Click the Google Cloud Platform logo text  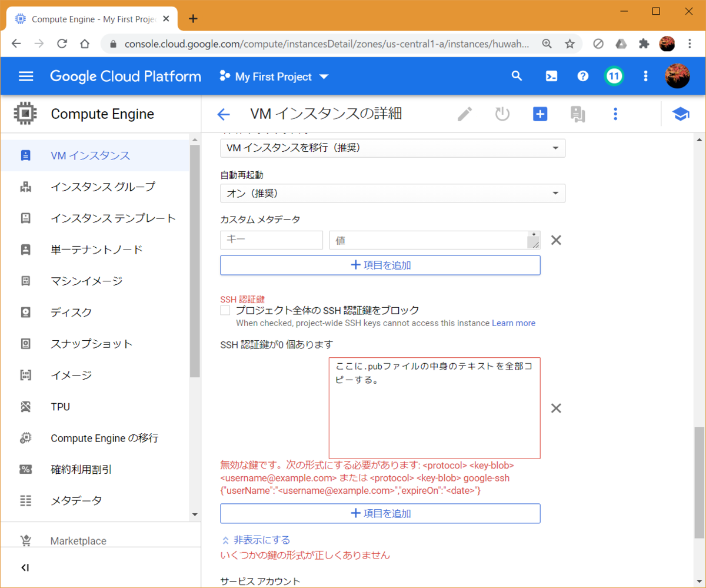125,77
